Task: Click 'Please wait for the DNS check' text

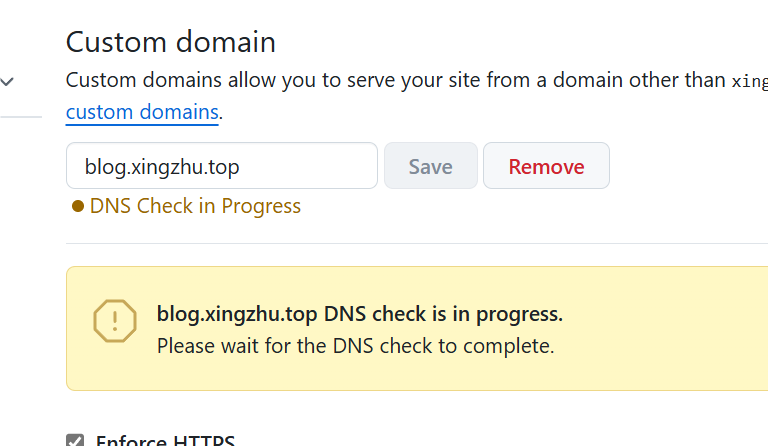Action: (x=355, y=347)
